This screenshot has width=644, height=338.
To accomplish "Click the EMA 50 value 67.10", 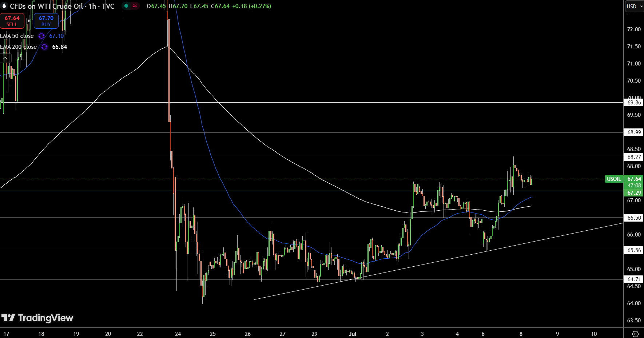I will pyautogui.click(x=56, y=36).
